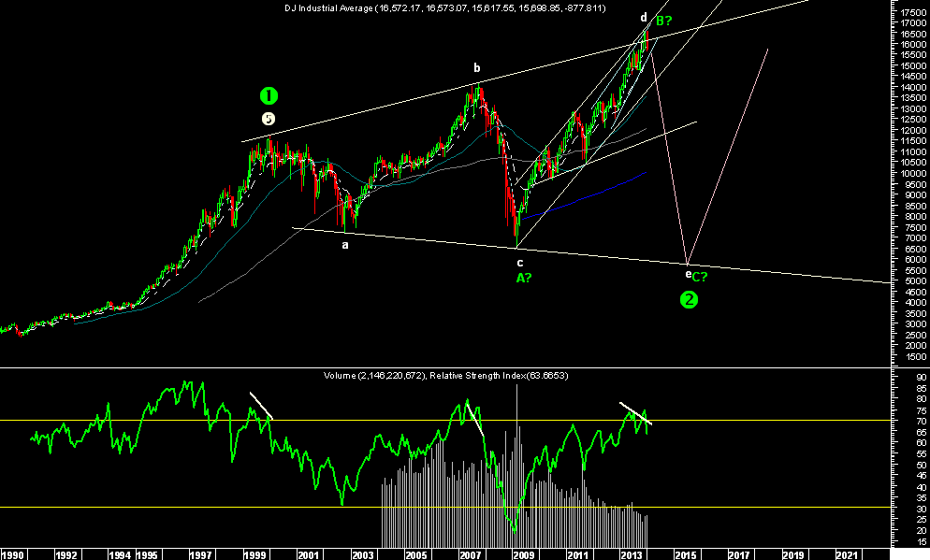
Task: Click the 2007 year label on time axis
Action: pyautogui.click(x=471, y=555)
